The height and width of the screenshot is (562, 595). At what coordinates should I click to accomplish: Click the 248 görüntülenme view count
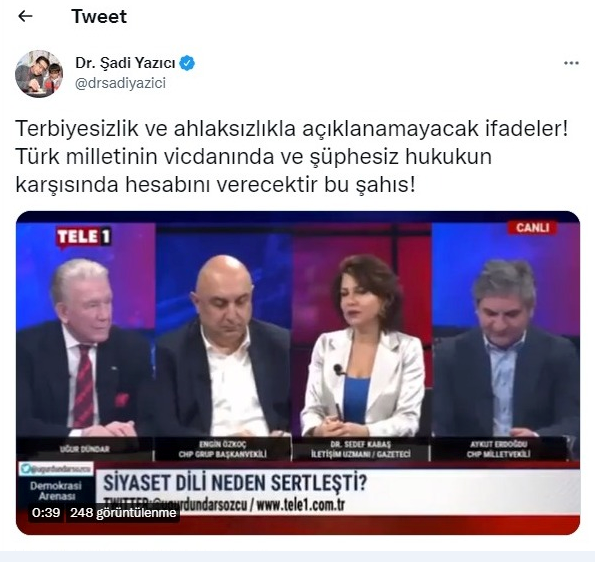[x=123, y=513]
